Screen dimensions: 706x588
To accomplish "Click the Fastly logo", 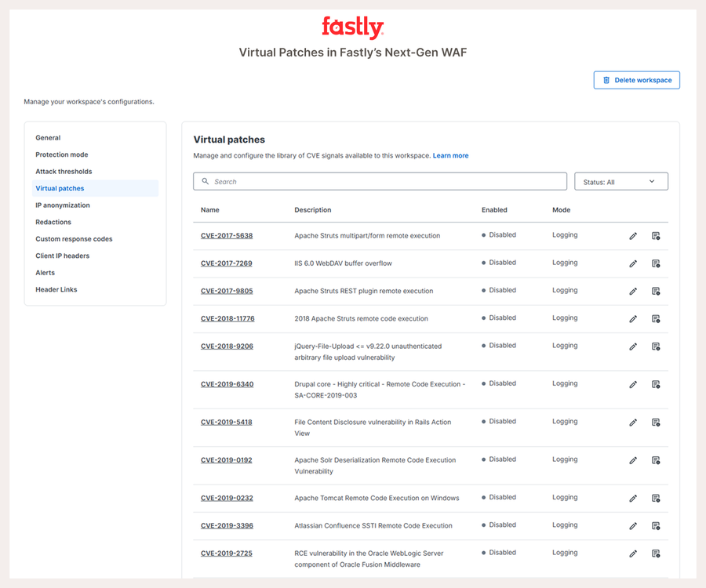I will pyautogui.click(x=353, y=27).
